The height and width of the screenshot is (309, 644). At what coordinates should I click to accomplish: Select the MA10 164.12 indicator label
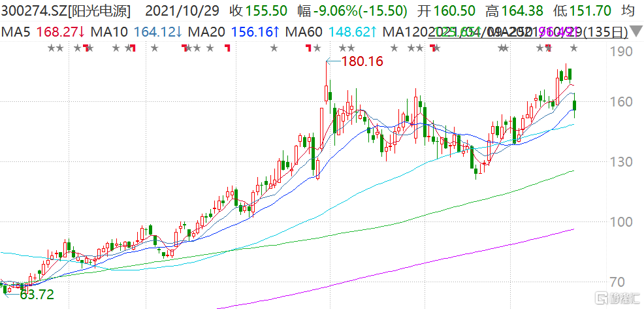pyautogui.click(x=138, y=31)
